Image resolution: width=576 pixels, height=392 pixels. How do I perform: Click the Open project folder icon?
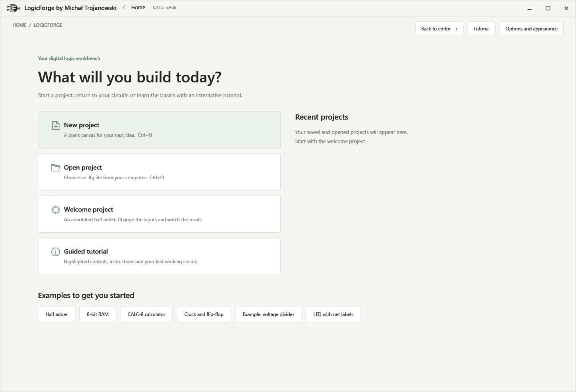click(x=56, y=168)
